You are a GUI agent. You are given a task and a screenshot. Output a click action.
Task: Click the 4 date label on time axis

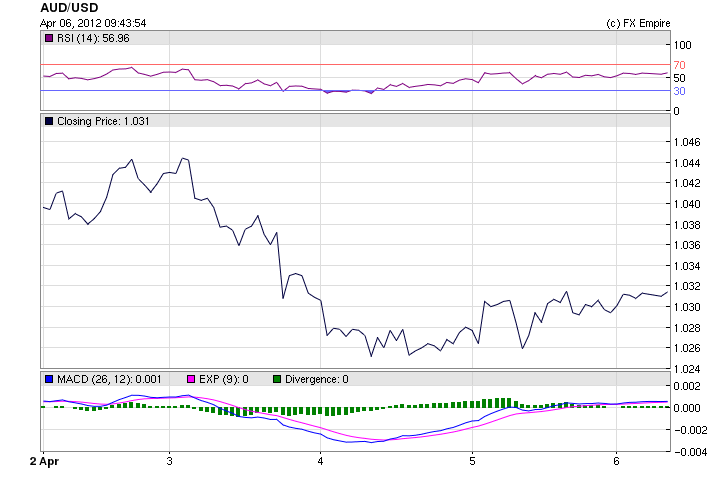320,461
